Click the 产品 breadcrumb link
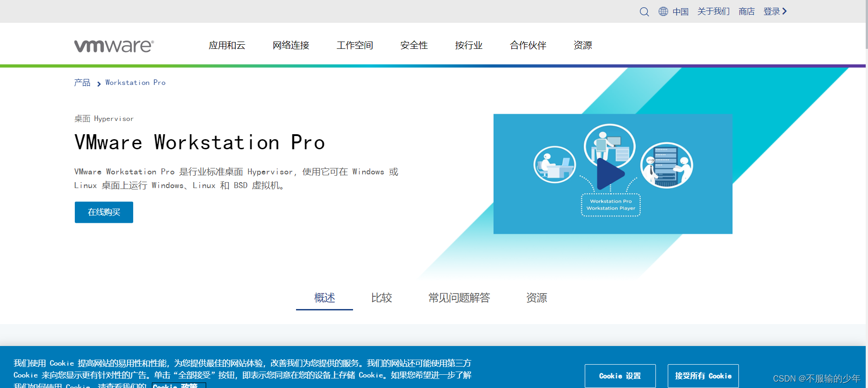The width and height of the screenshot is (868, 388). point(82,83)
